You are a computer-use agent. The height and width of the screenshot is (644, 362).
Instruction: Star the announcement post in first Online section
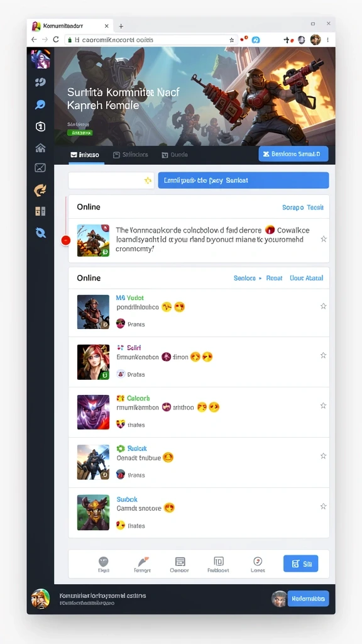(x=324, y=239)
